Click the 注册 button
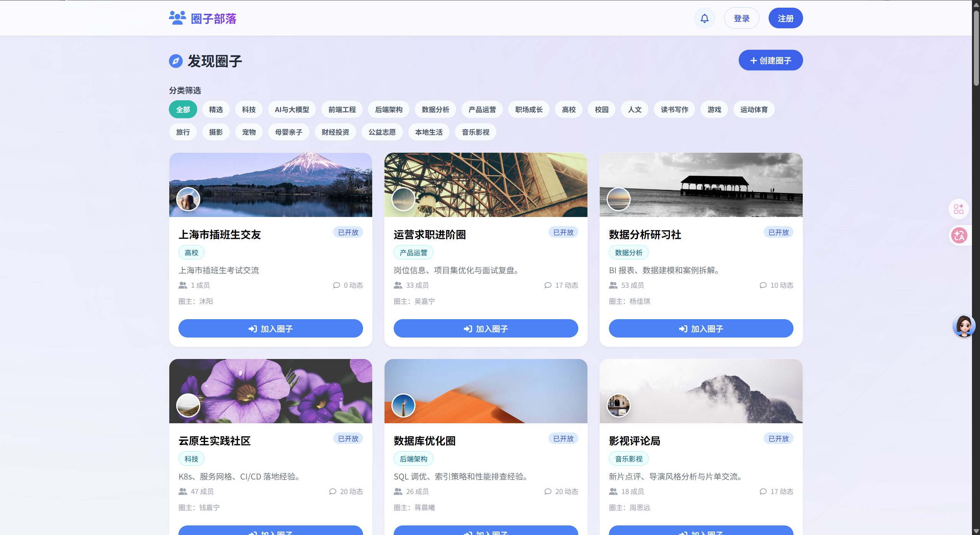The width and height of the screenshot is (980, 535). (x=785, y=18)
